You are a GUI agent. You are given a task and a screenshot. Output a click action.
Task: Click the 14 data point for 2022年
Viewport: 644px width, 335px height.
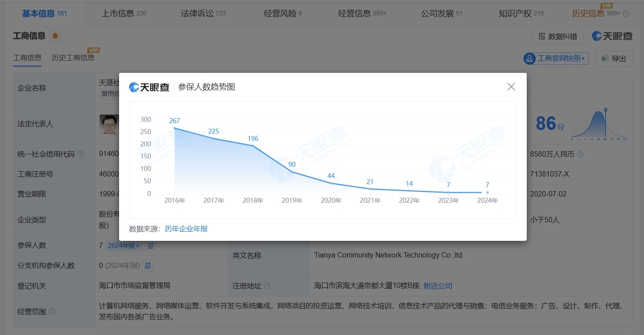coord(409,191)
